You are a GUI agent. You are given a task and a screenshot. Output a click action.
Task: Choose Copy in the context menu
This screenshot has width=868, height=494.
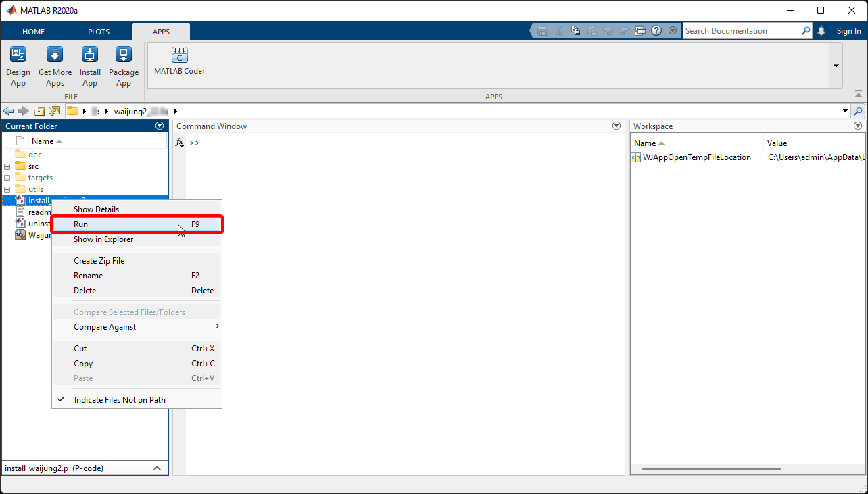(x=137, y=364)
